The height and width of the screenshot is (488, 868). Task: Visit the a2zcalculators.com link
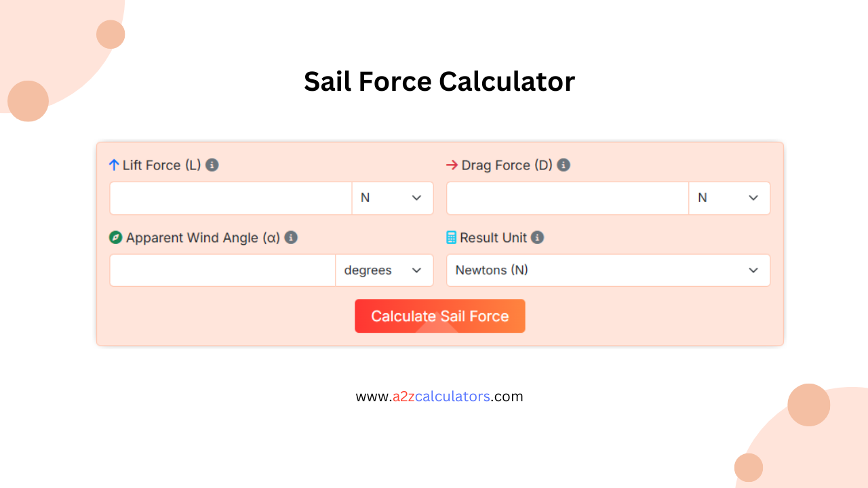point(439,396)
